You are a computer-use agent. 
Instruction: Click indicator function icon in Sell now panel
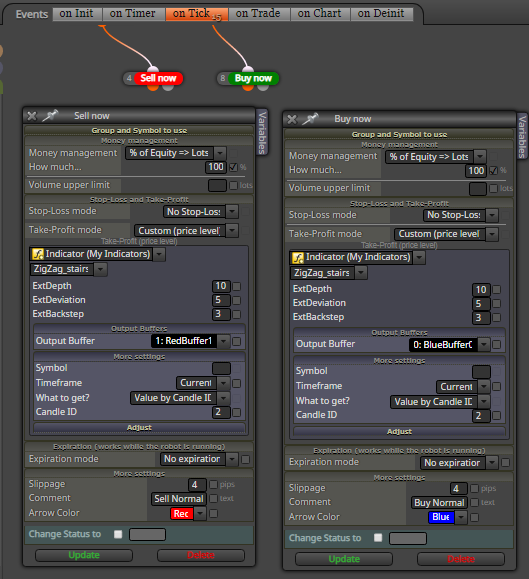point(37,254)
